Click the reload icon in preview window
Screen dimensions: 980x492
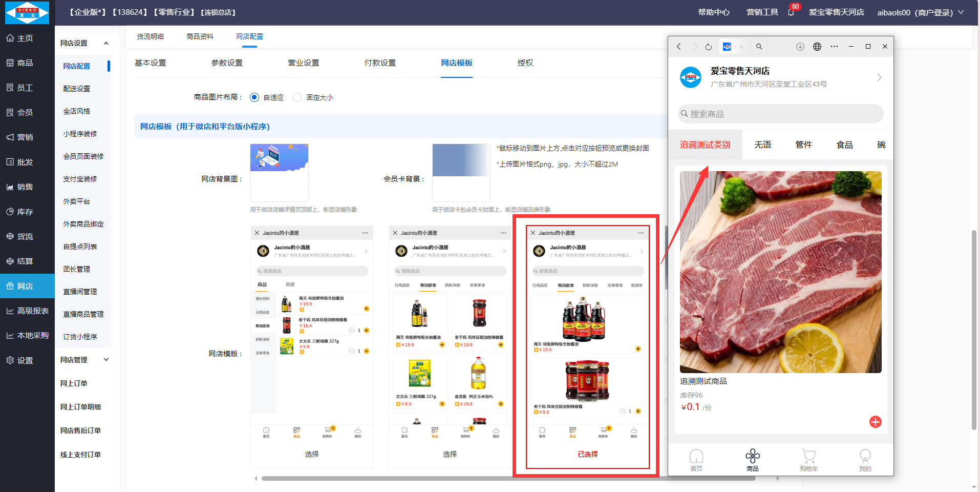709,47
